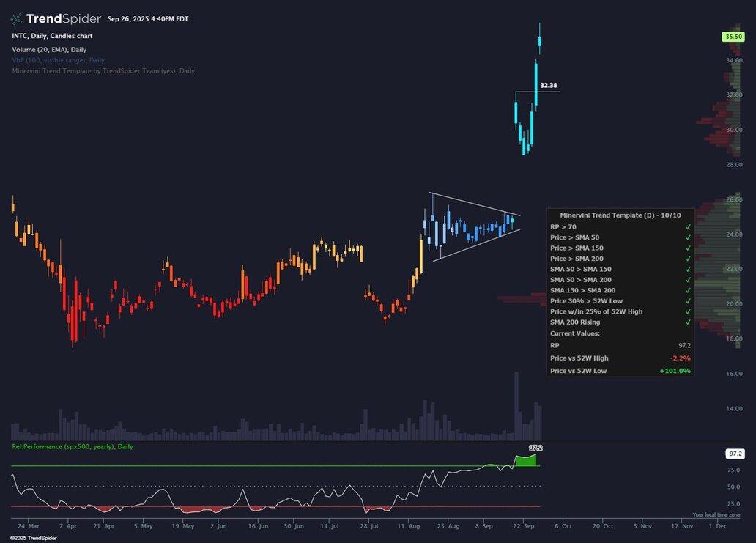Click the 50.0 level on the Rel.Performance axis
756x543 pixels.
pos(733,487)
